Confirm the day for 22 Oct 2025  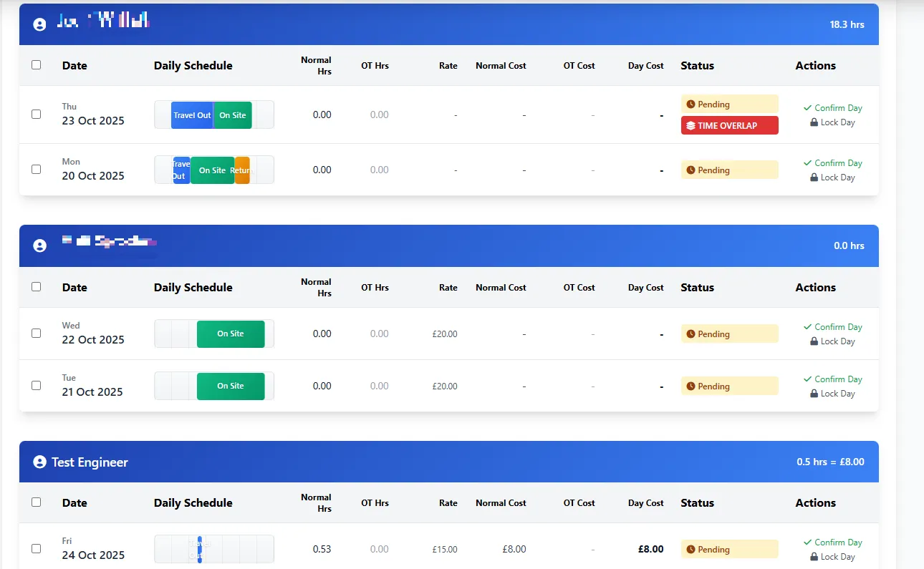(x=832, y=327)
